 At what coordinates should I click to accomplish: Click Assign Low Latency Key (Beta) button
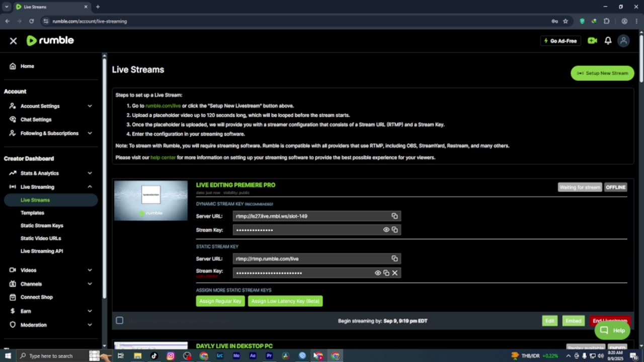click(x=285, y=301)
